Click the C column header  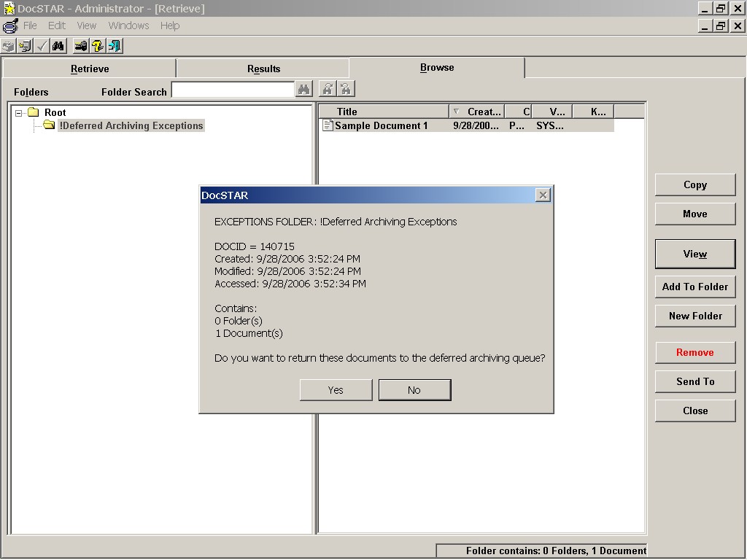[x=519, y=112]
